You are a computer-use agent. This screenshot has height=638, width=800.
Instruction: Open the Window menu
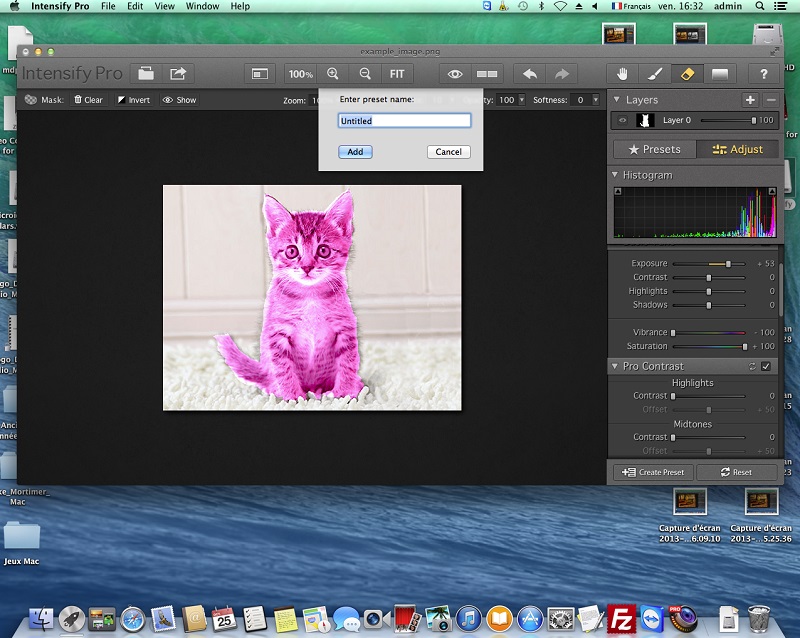point(202,6)
